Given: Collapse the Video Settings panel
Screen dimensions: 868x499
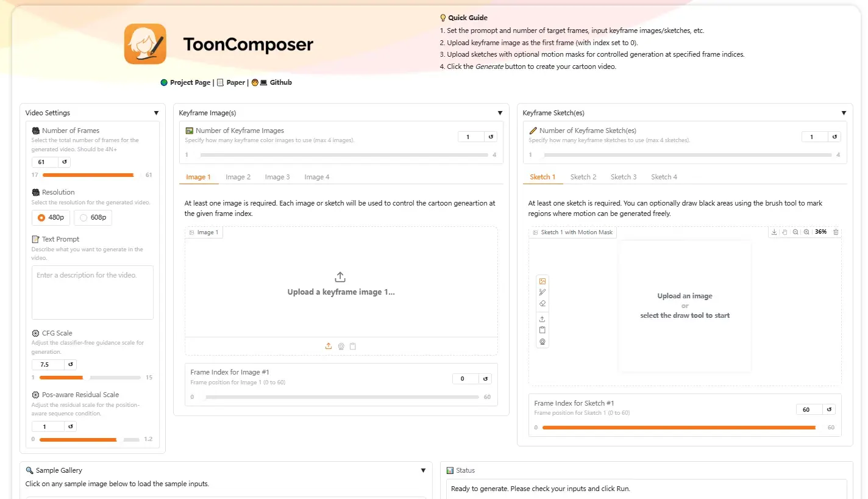Looking at the screenshot, I should (156, 113).
